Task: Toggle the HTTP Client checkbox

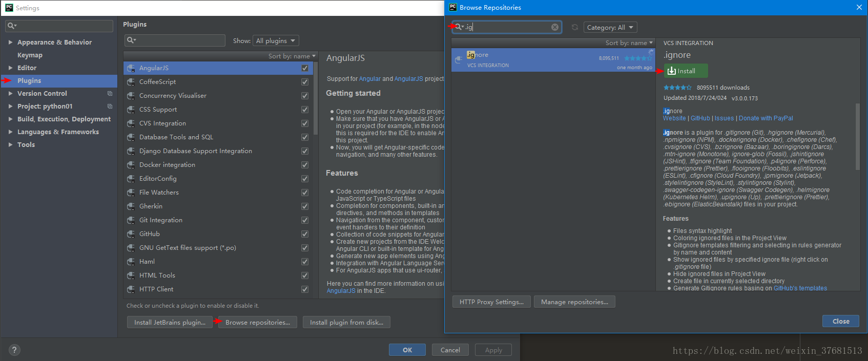Action: 305,289
